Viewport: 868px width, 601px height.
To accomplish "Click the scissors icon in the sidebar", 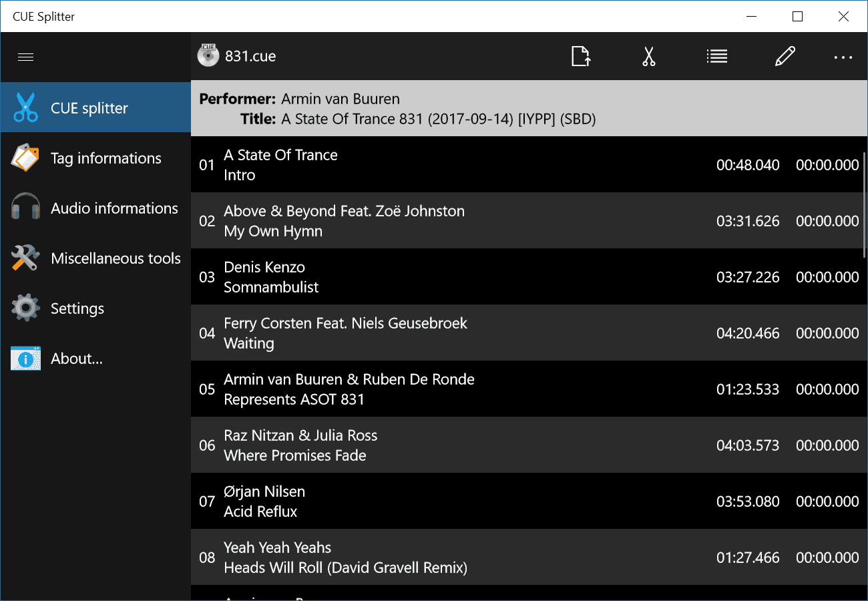I will coord(25,108).
